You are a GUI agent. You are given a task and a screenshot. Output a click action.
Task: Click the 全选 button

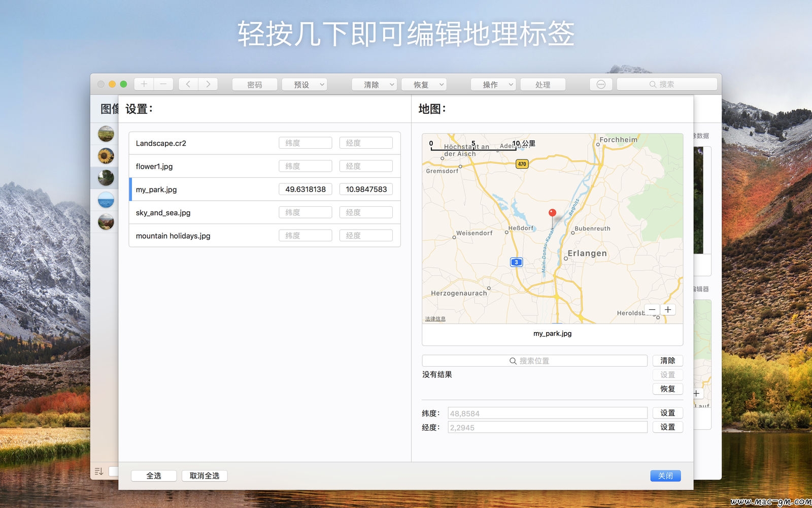(154, 475)
